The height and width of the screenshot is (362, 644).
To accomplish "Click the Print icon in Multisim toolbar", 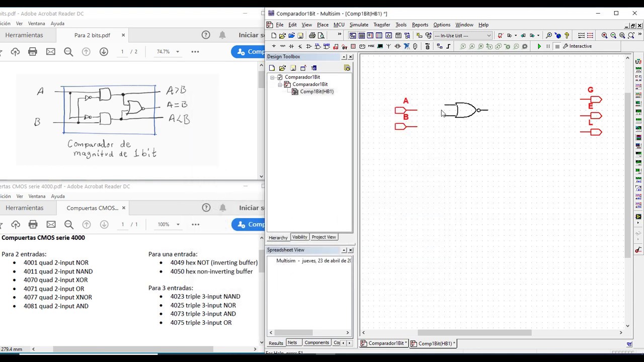I will (312, 36).
